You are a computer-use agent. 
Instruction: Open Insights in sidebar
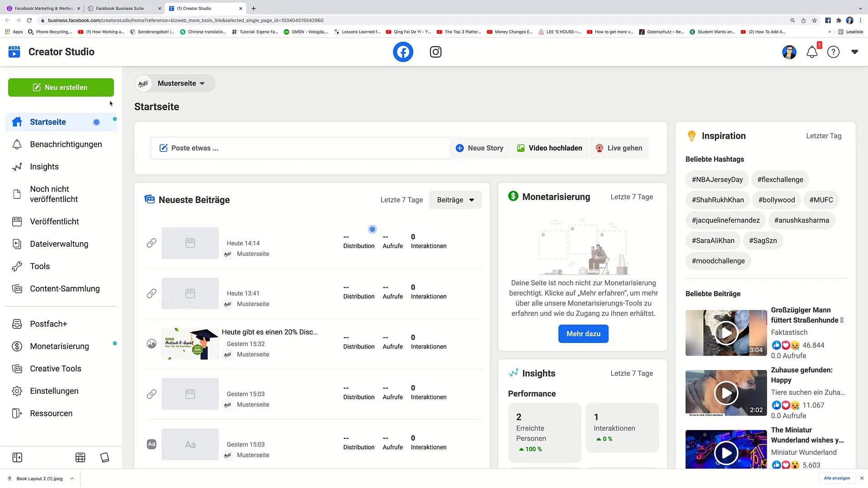[x=61, y=167]
